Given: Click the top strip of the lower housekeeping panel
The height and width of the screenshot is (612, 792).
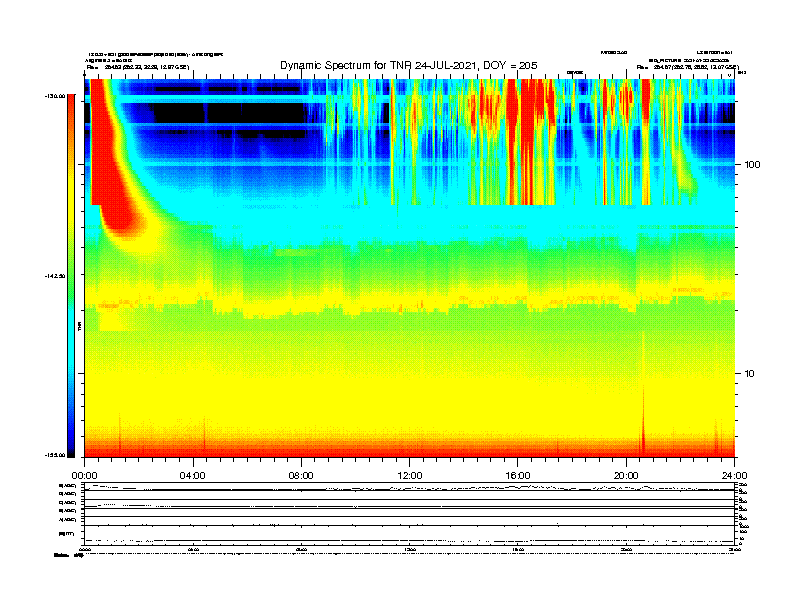Looking at the screenshot, I should [409, 487].
